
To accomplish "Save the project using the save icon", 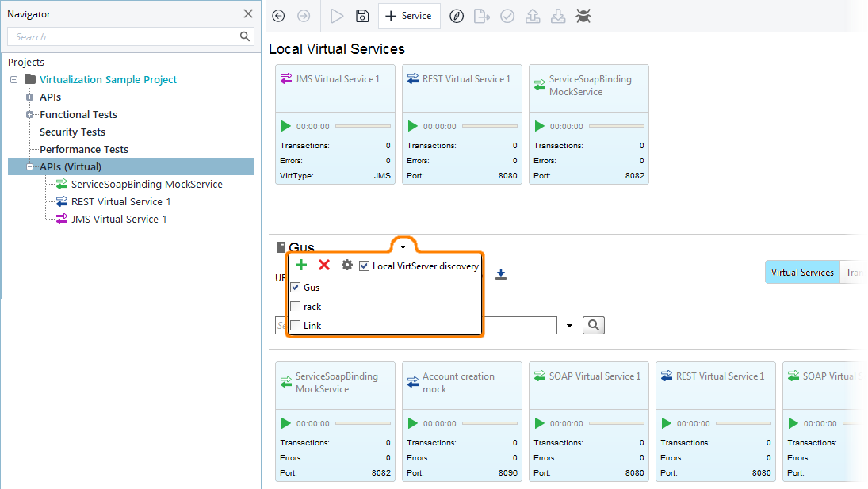I will pos(362,16).
